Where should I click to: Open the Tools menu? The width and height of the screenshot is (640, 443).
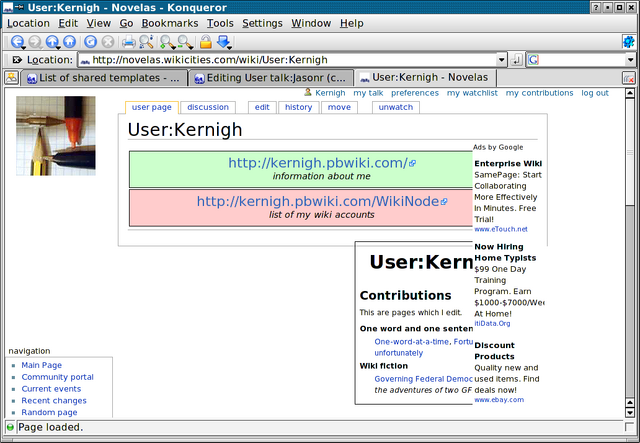[220, 23]
